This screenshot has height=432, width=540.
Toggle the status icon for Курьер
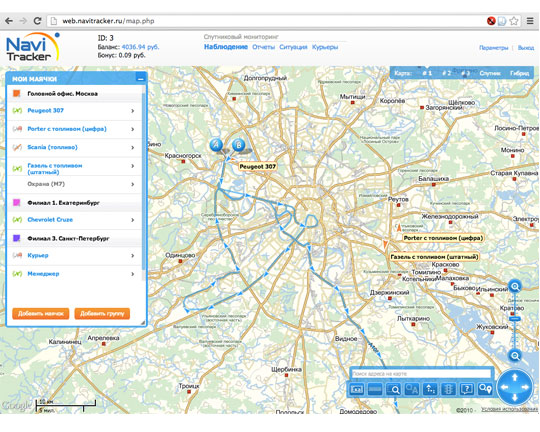tap(17, 255)
